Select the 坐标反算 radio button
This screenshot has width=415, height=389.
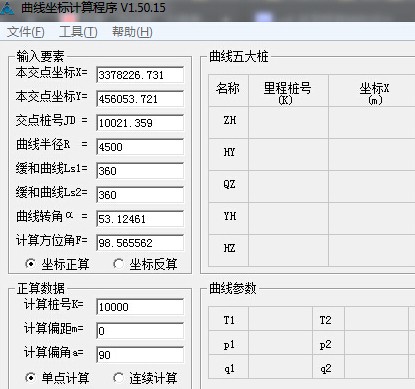click(145, 264)
